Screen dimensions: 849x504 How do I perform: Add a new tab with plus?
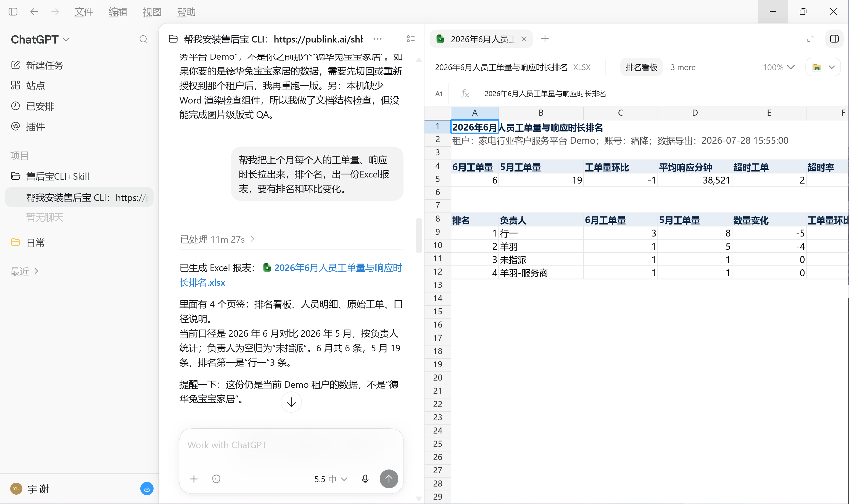click(x=545, y=39)
